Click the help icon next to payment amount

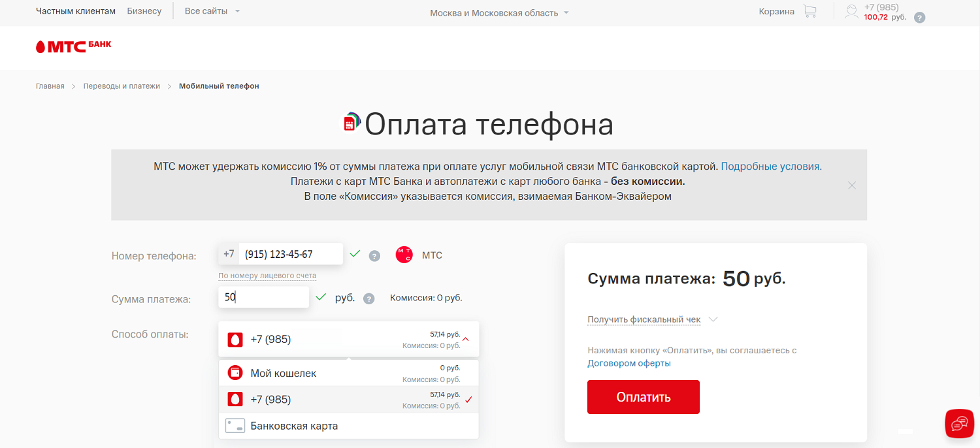pos(369,298)
